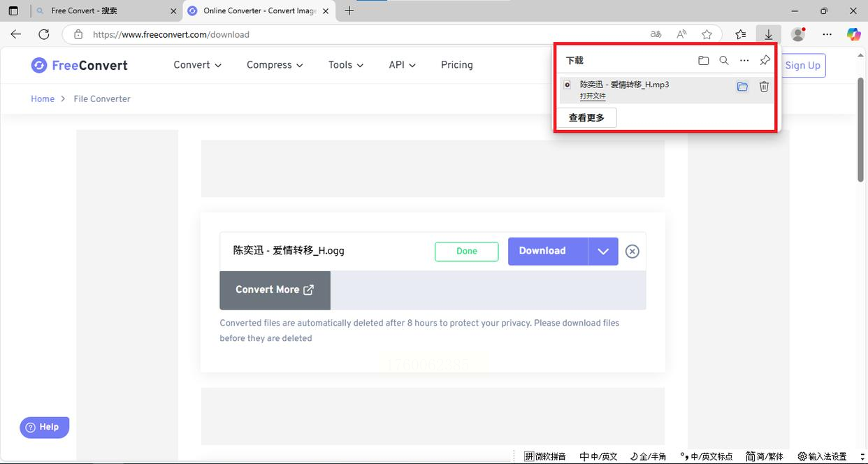
Task: Click the Convert More button
Action: [275, 290]
